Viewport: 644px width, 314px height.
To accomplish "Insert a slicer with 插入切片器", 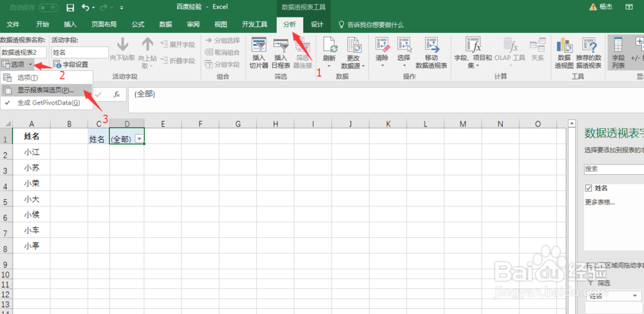I will point(259,53).
